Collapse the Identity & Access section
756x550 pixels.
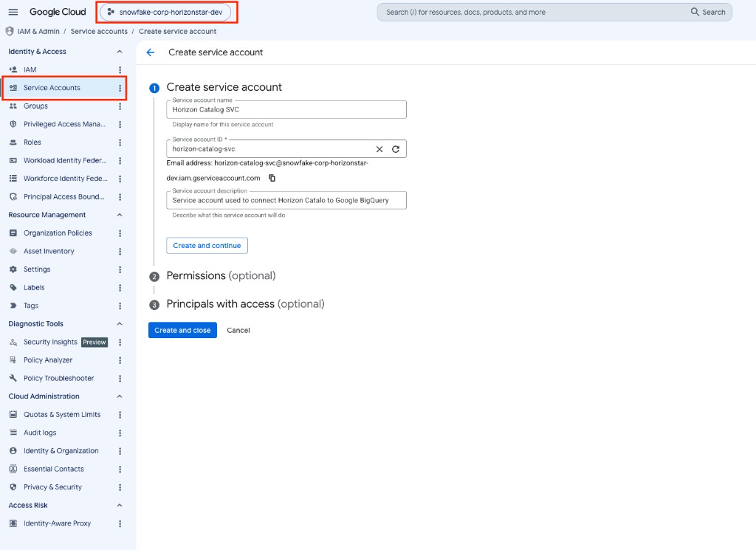click(x=120, y=52)
